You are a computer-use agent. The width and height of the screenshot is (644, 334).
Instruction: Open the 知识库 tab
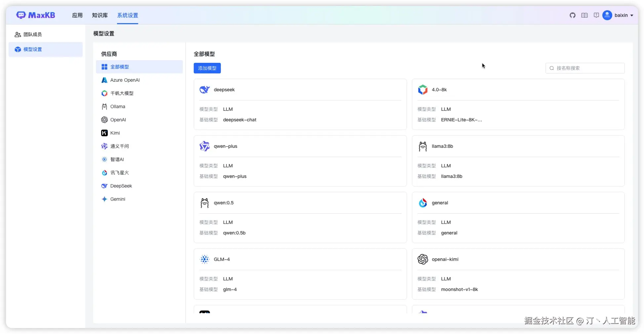pos(100,15)
